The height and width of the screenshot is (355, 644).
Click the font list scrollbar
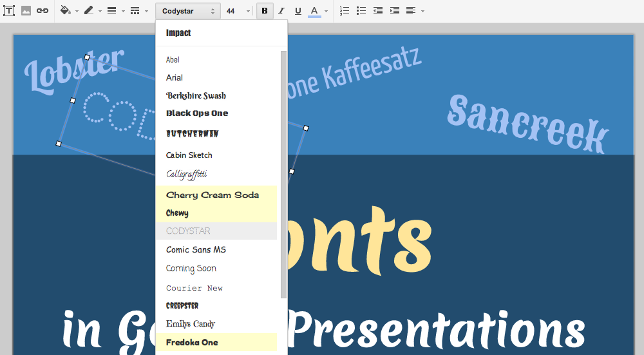[283, 175]
